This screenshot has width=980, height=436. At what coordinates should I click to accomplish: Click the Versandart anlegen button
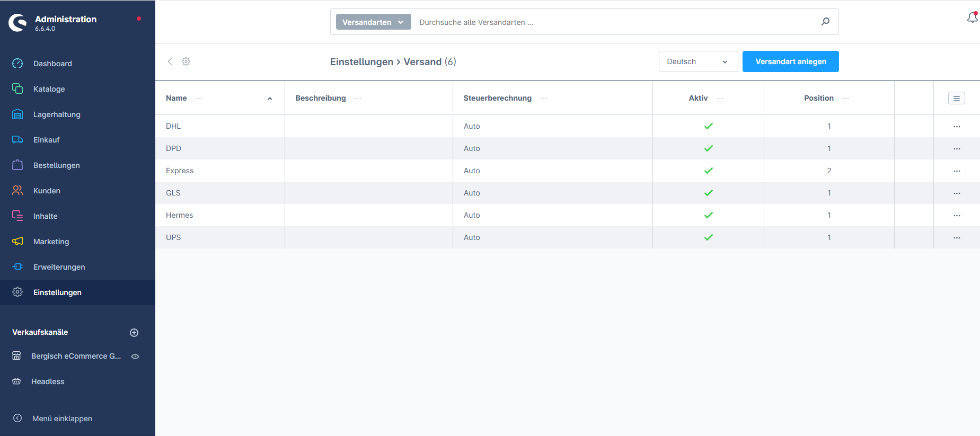pos(790,61)
